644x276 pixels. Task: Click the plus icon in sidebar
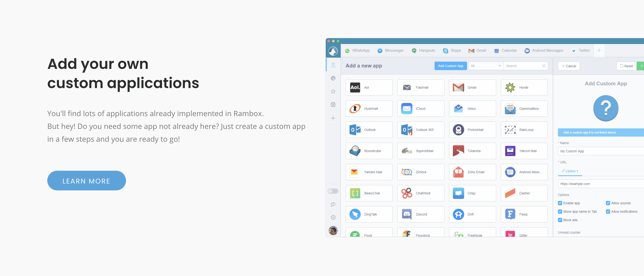pos(333,118)
